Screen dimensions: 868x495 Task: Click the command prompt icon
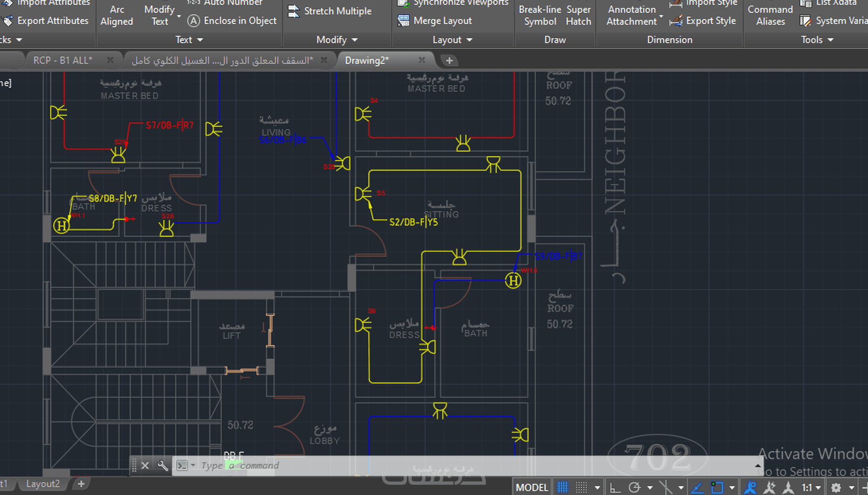pos(182,465)
